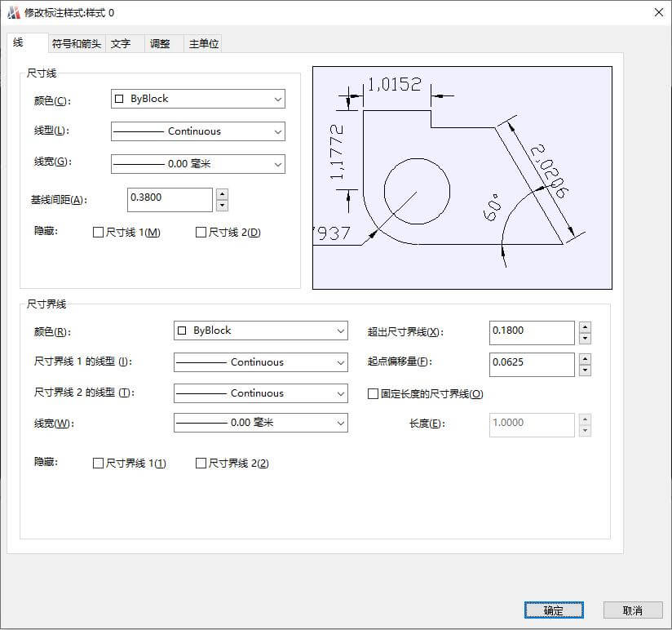
Task: Open the 尺寸界线 线宽(W) dropdown
Action: [x=261, y=423]
